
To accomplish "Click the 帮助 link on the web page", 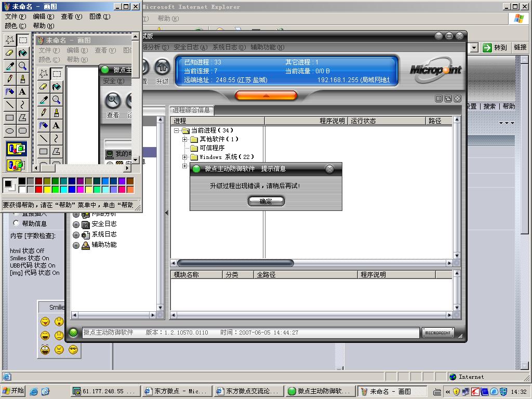I will pos(509,106).
